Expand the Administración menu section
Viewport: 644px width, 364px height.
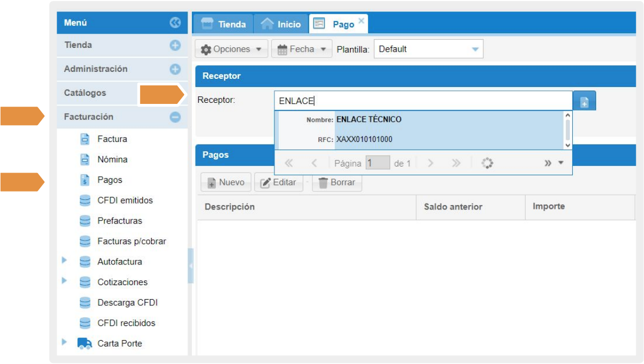(175, 69)
